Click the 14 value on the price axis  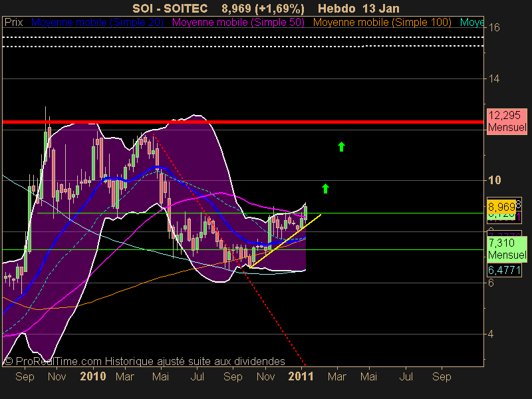[x=494, y=78]
